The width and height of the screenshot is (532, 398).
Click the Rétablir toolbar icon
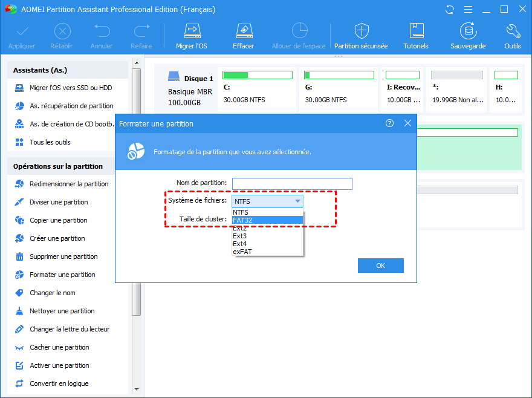coord(62,31)
